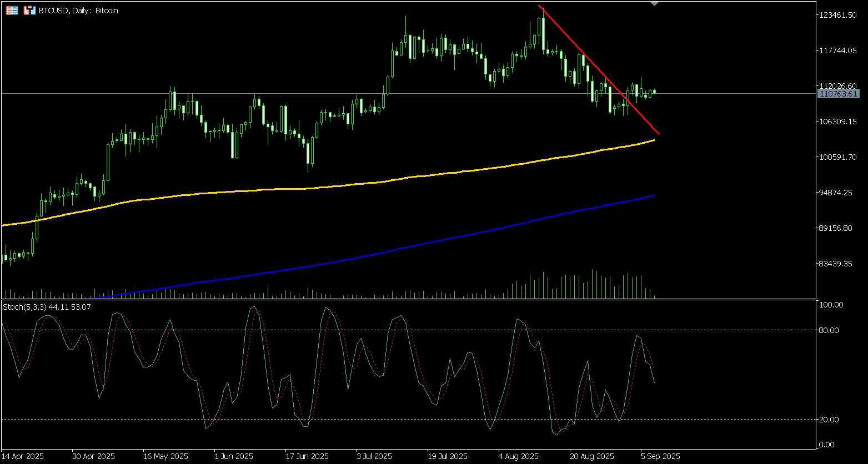The height and width of the screenshot is (464, 868).
Task: Click the '5 Sep 2025' date label
Action: coord(660,457)
